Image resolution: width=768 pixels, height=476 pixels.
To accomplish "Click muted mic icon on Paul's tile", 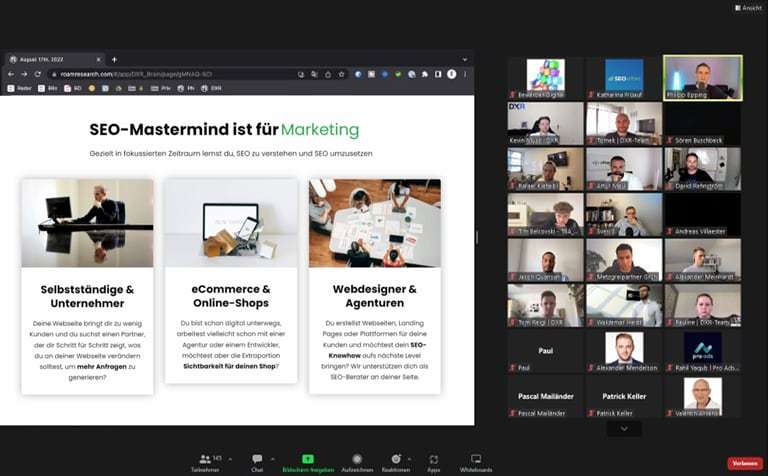I will coord(513,368).
